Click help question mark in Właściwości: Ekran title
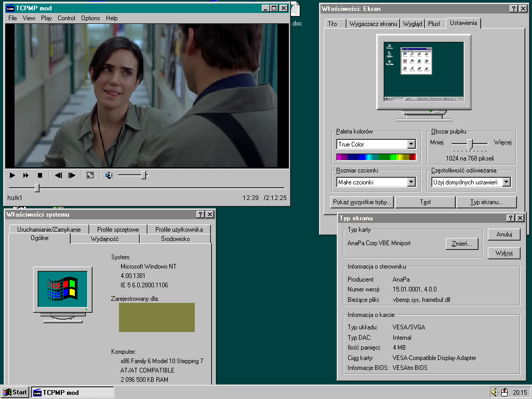 click(514, 9)
